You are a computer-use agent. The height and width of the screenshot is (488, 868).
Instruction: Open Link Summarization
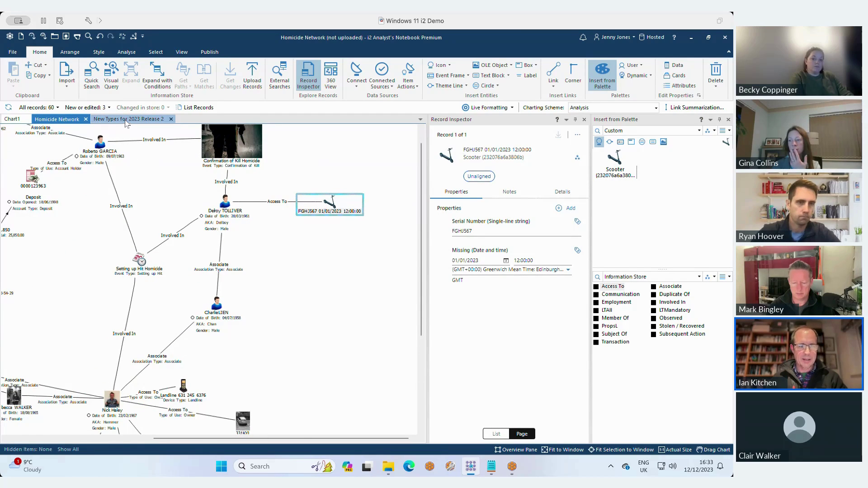click(x=693, y=108)
